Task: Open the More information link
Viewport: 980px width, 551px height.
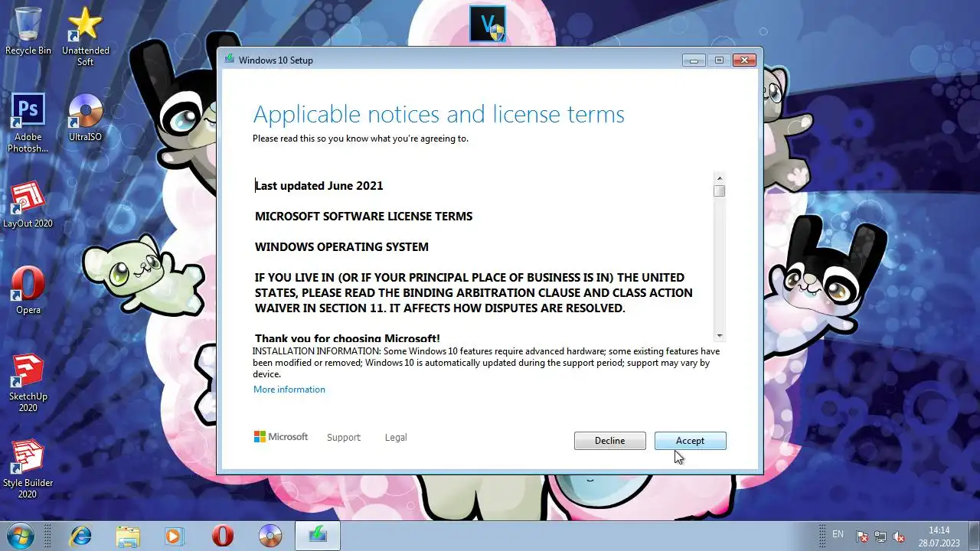Action: [289, 390]
